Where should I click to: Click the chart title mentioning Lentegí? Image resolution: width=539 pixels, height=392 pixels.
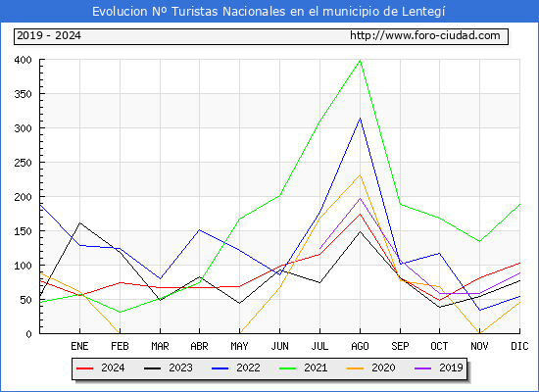[269, 12]
